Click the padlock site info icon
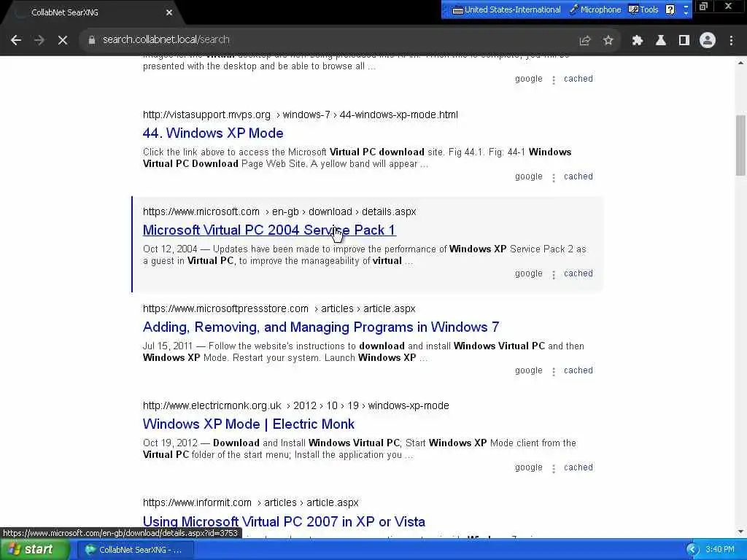This screenshot has width=747, height=560. pyautogui.click(x=91, y=40)
